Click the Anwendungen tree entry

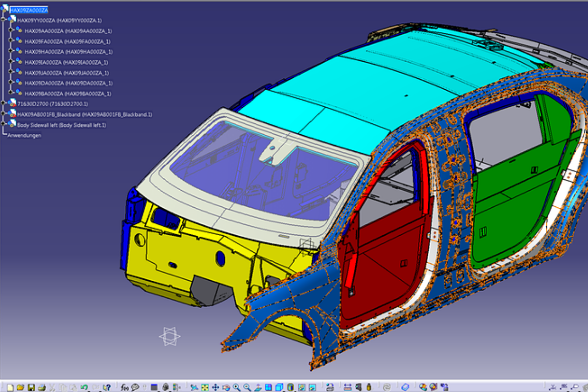(x=24, y=135)
